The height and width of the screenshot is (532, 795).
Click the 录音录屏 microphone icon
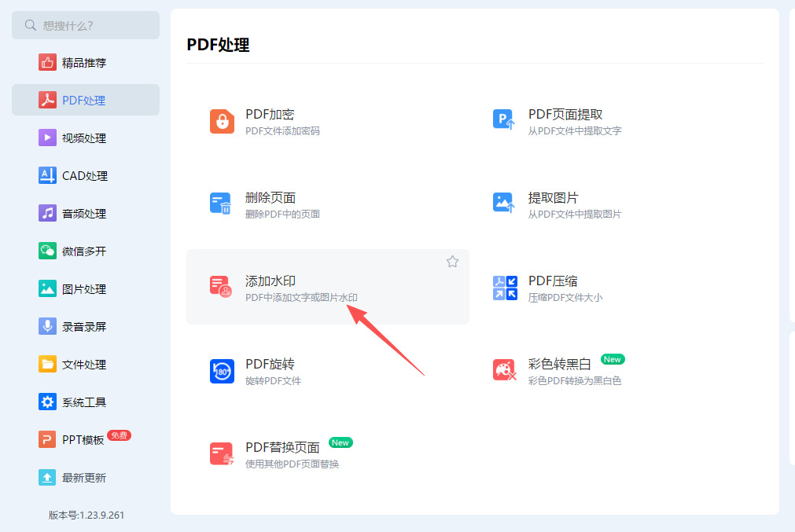(x=47, y=326)
